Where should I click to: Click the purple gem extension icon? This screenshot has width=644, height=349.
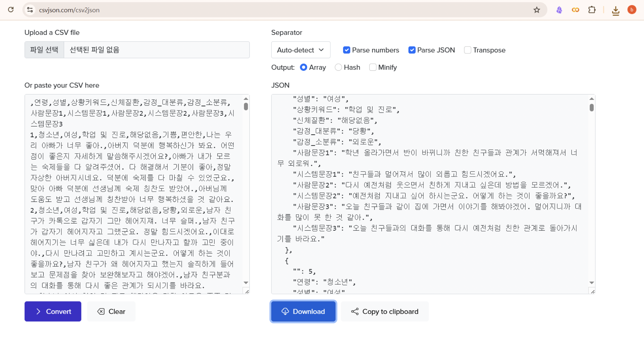click(559, 10)
